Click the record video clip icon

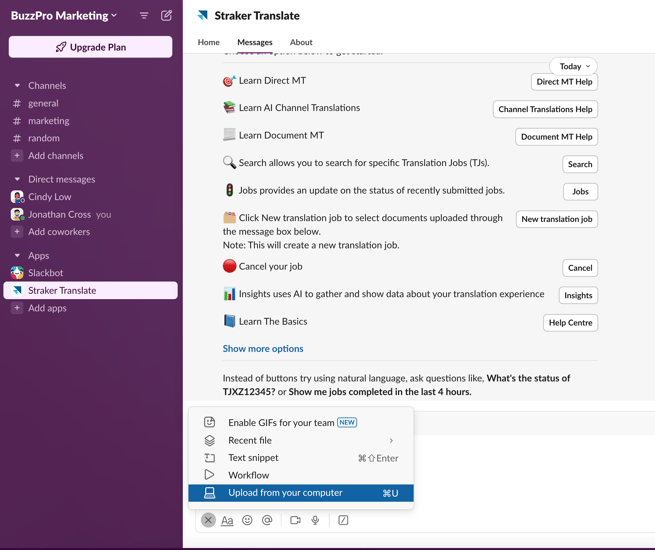295,520
